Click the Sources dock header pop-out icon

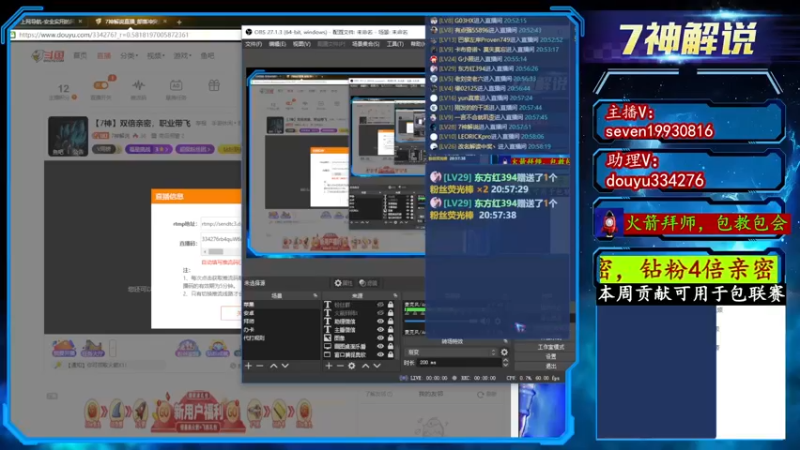(x=395, y=295)
